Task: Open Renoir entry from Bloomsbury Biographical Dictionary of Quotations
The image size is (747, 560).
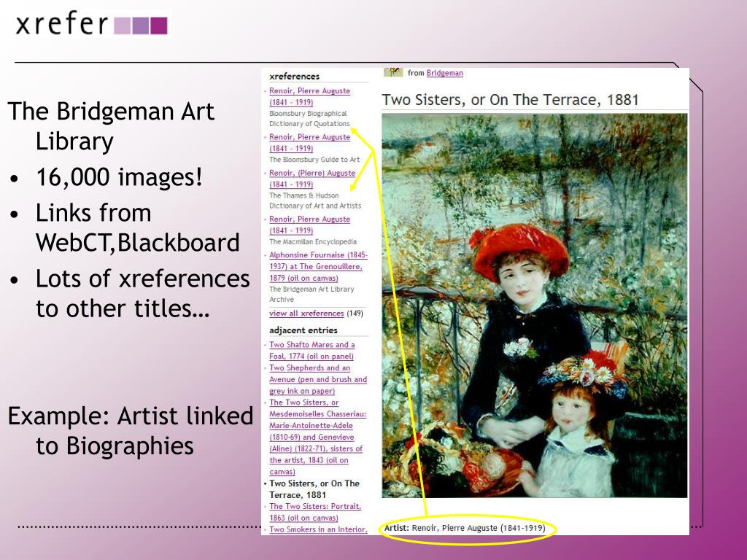Action: tap(309, 96)
